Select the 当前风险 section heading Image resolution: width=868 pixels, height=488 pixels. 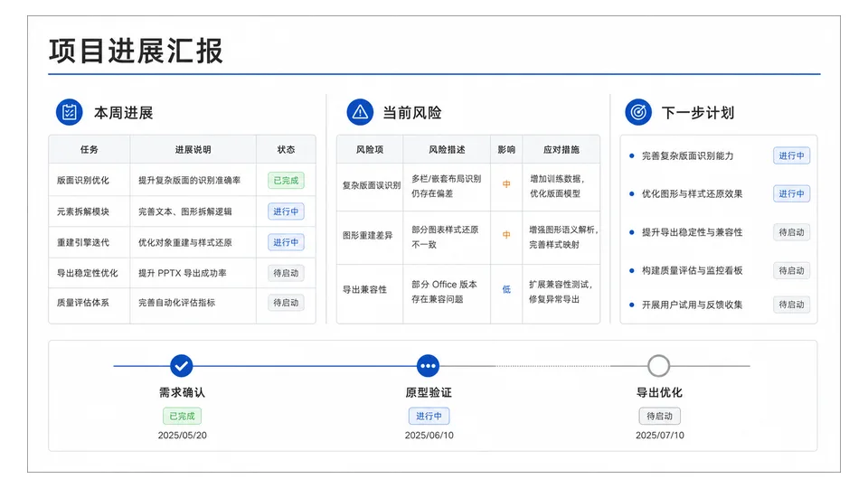tap(412, 113)
